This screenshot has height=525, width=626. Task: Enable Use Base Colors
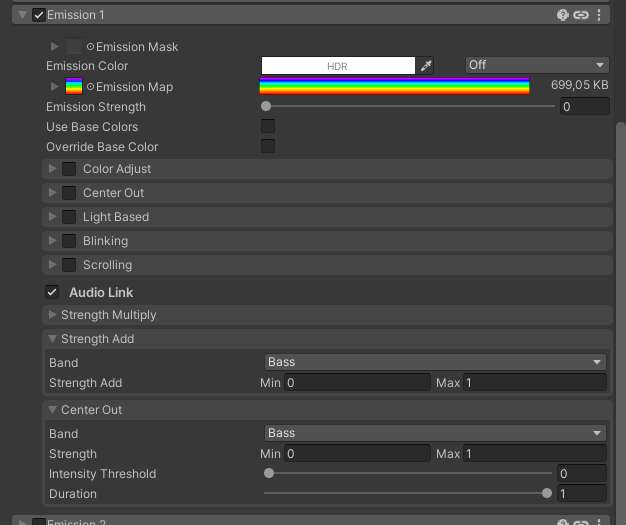click(267, 126)
